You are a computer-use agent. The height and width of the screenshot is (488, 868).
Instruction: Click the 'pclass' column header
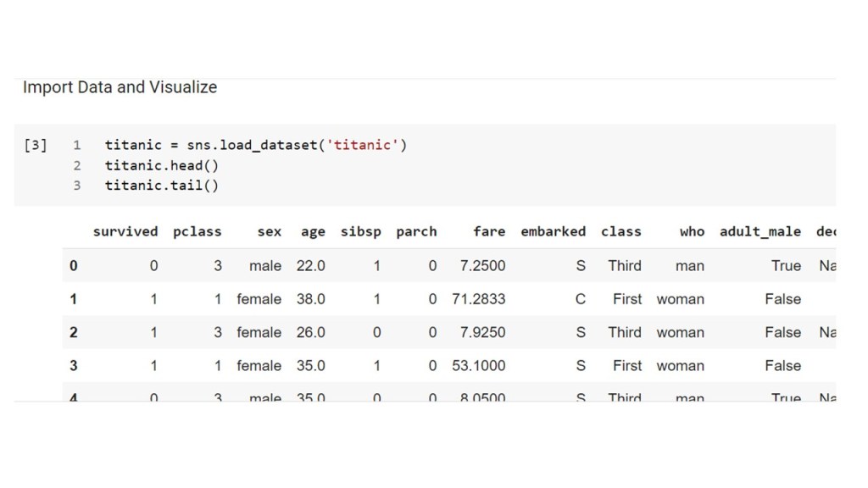coord(197,231)
